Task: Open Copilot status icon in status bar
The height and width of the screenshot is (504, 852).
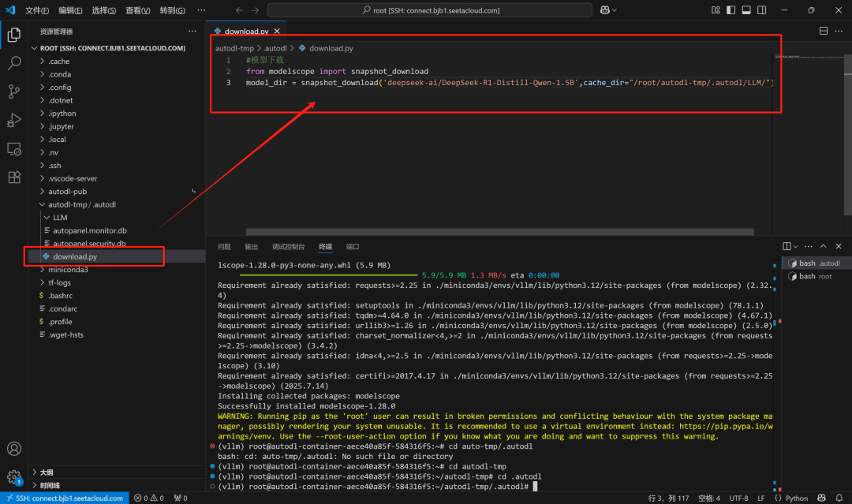Action: 821,498
